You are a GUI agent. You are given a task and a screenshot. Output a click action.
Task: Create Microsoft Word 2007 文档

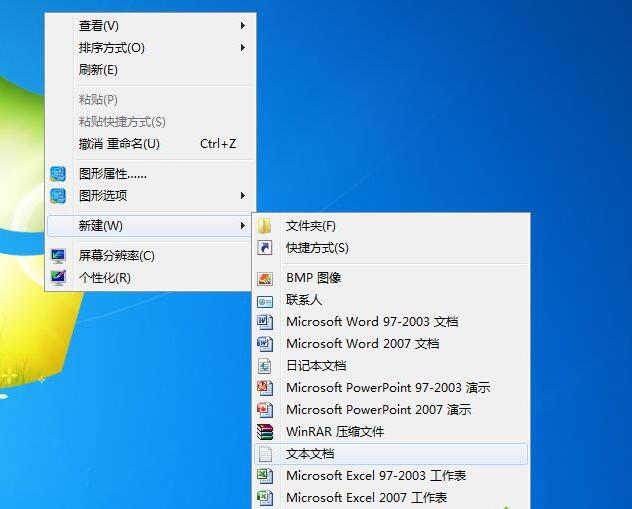click(x=391, y=344)
